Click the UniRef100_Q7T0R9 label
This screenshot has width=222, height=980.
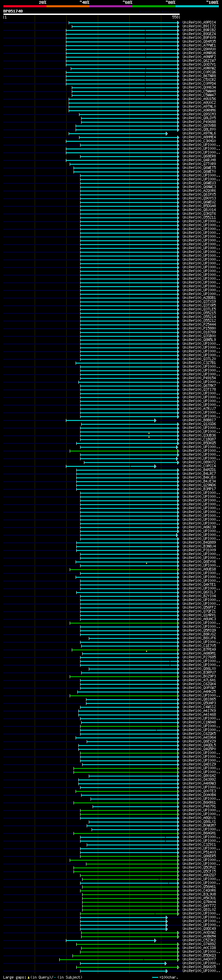pyautogui.click(x=199, y=164)
